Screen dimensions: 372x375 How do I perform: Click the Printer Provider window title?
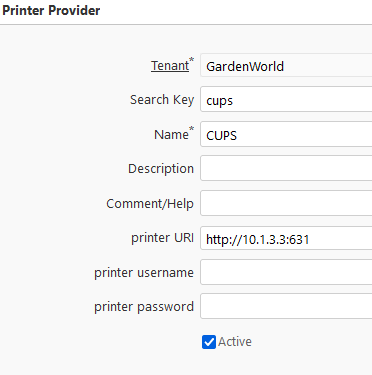[x=51, y=10]
